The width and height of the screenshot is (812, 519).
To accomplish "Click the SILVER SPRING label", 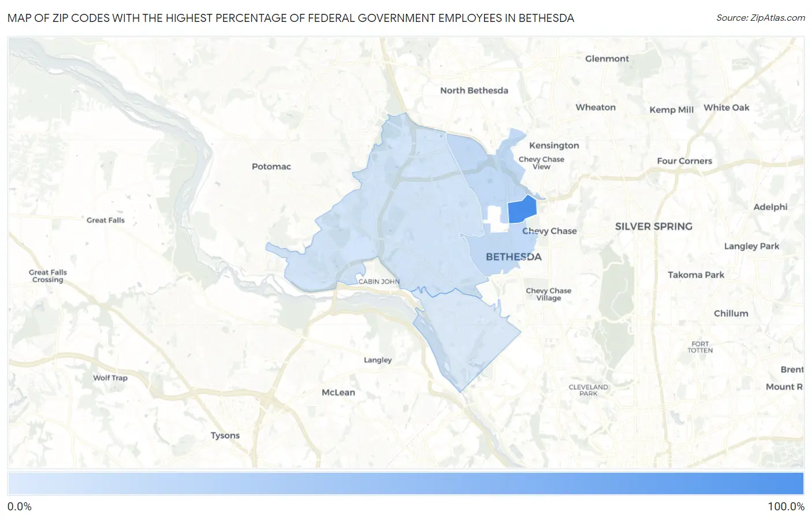I will (654, 226).
